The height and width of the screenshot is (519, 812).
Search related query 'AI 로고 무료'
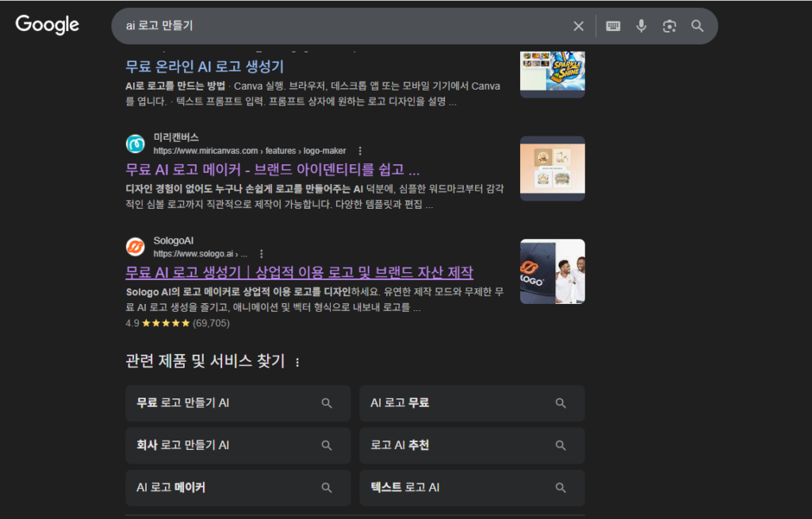[x=473, y=403]
